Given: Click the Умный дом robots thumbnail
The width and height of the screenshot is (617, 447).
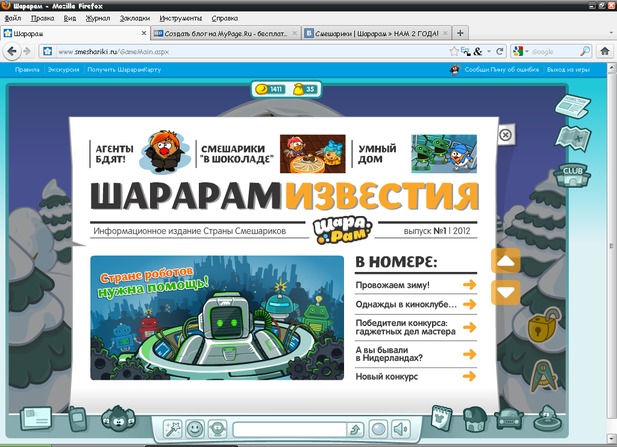Looking at the screenshot, I should [x=444, y=153].
